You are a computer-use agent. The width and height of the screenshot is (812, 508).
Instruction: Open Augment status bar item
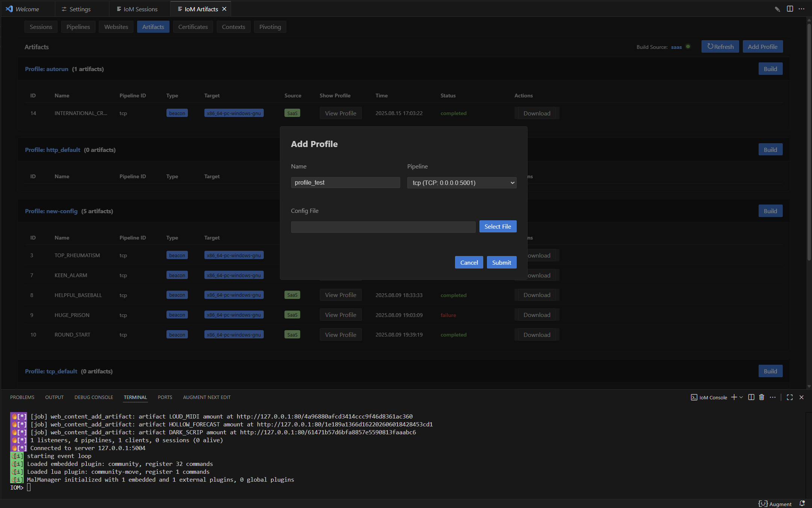775,504
